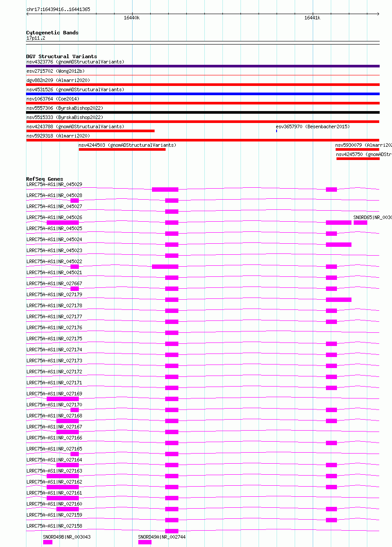
Task: Open transcript LRRC75A-AS1|NR_045023 label
Action: [x=54, y=250]
